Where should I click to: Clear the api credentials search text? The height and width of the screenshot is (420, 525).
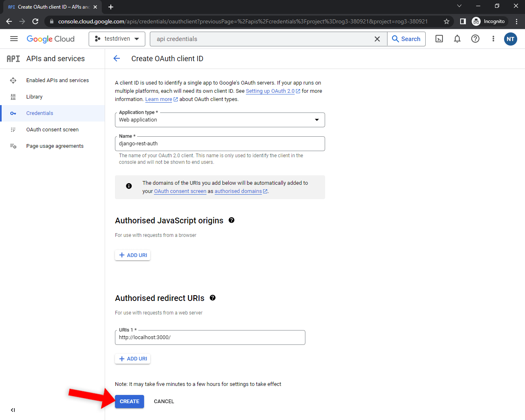(377, 39)
